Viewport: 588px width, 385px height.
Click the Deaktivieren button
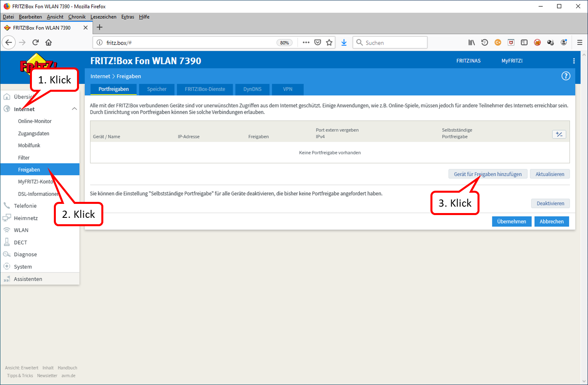tap(551, 203)
